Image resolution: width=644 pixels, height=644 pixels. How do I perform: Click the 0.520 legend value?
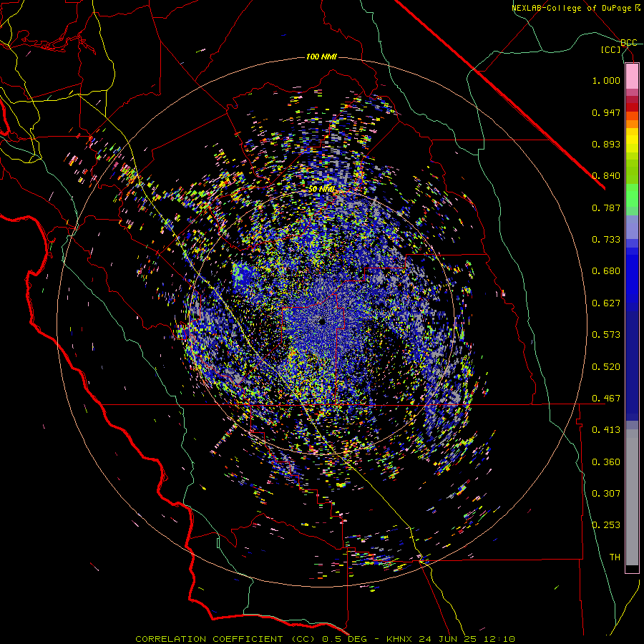click(x=606, y=367)
